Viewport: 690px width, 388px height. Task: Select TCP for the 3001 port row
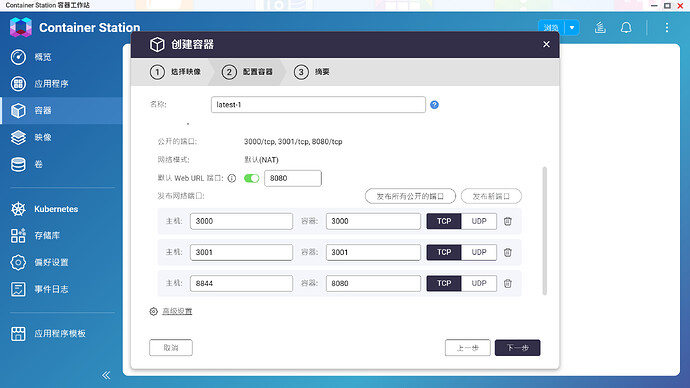[444, 253]
